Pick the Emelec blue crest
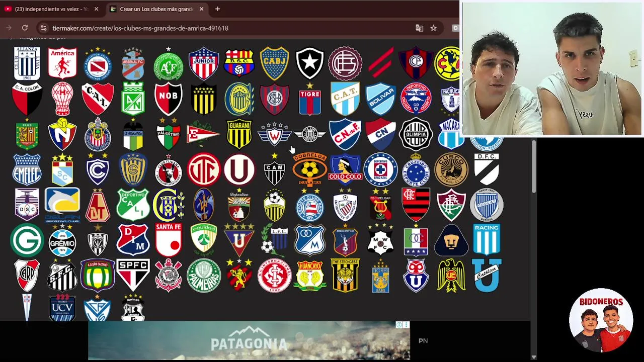The width and height of the screenshot is (644, 362). [27, 169]
